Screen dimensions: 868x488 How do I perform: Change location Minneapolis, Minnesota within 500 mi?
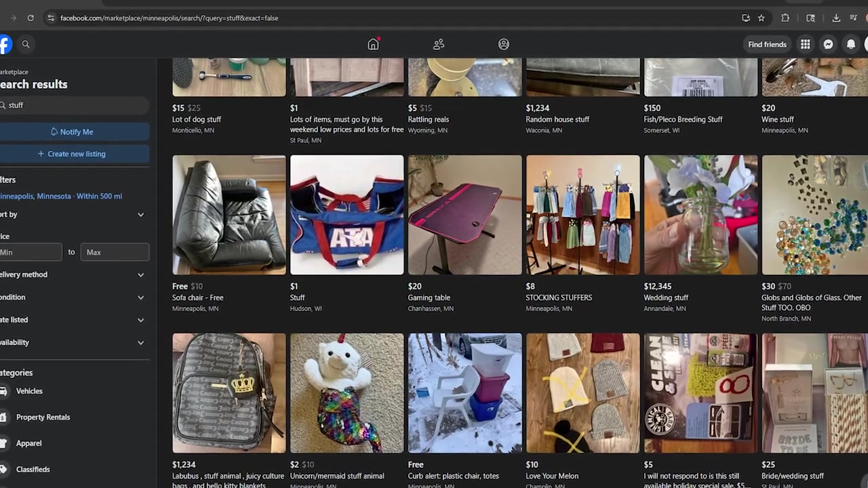[61, 196]
